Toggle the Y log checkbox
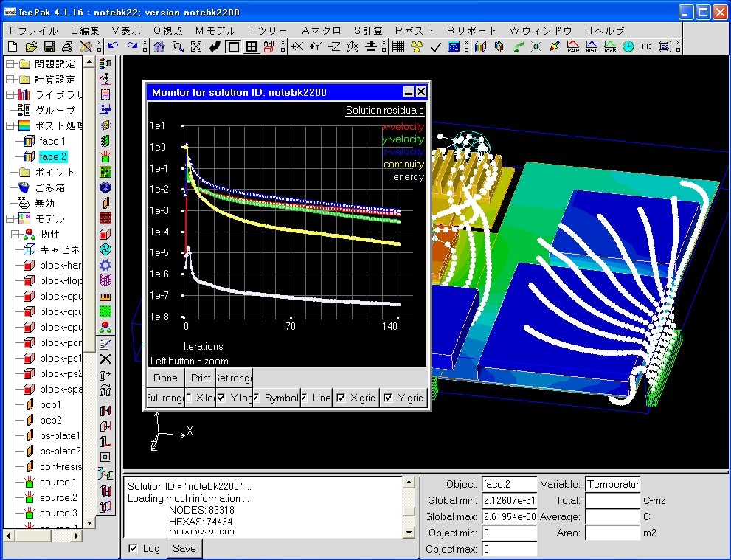Viewport: 731px width, 560px height. [221, 398]
